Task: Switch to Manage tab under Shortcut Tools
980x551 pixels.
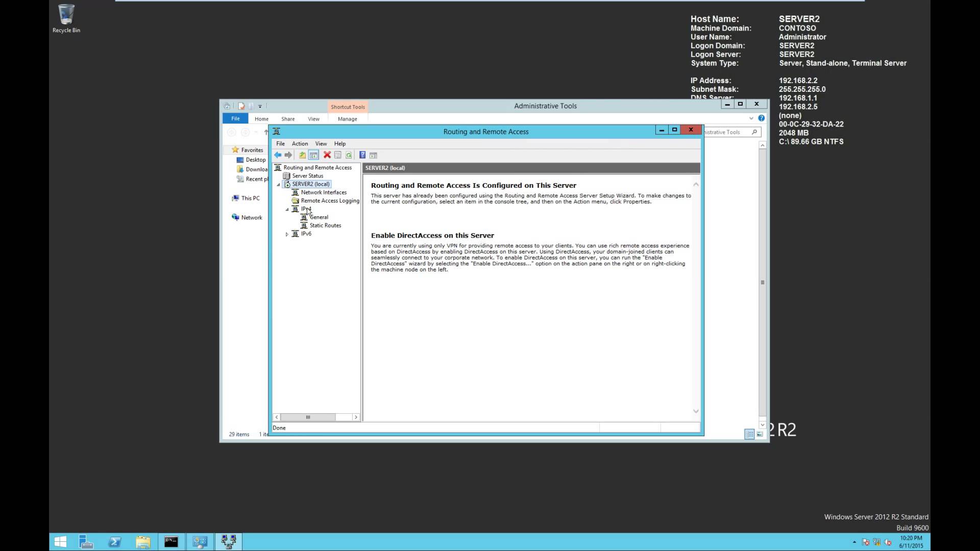Action: pos(347,119)
